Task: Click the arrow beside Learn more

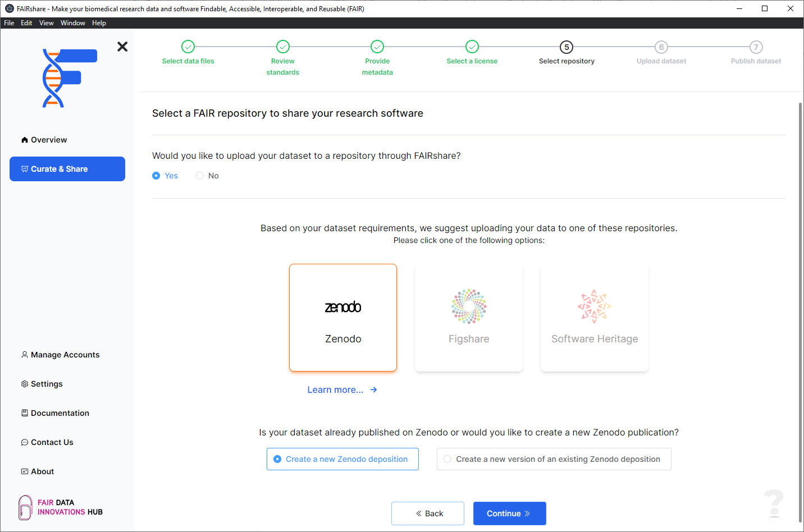Action: 373,389
